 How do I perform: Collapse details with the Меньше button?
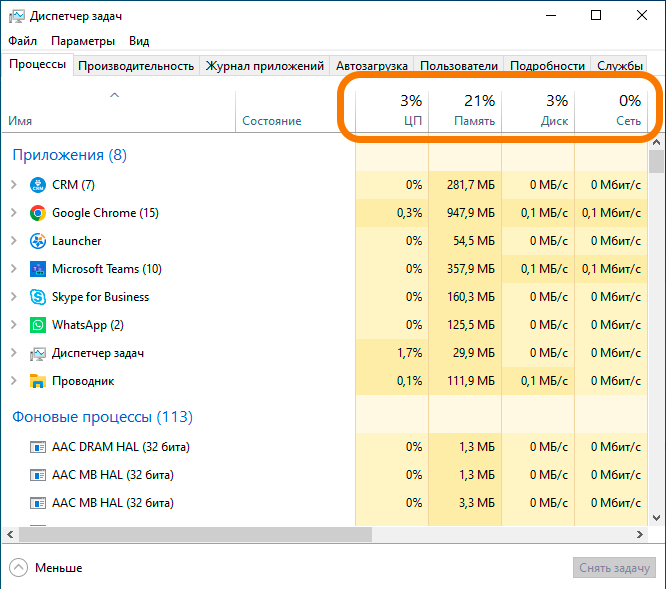click(46, 567)
